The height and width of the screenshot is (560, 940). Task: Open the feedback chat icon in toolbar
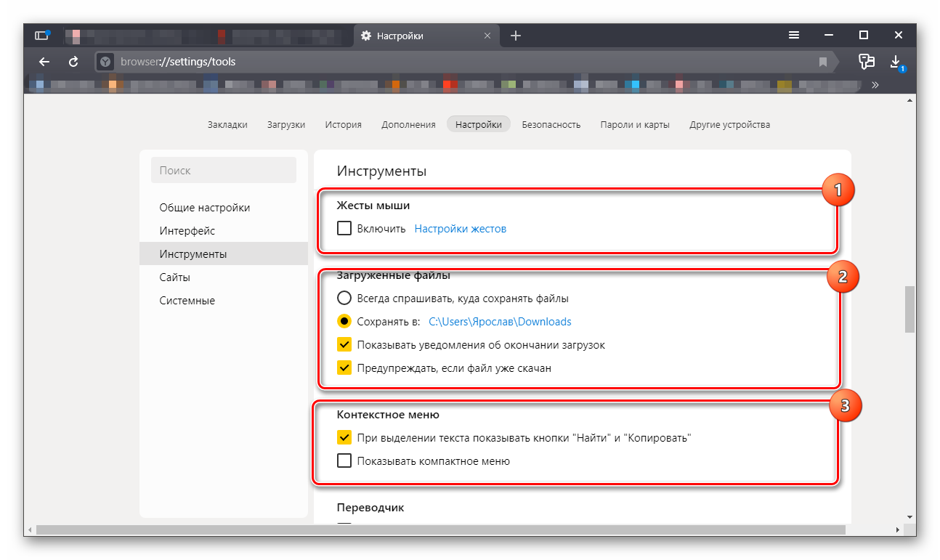[x=866, y=62]
